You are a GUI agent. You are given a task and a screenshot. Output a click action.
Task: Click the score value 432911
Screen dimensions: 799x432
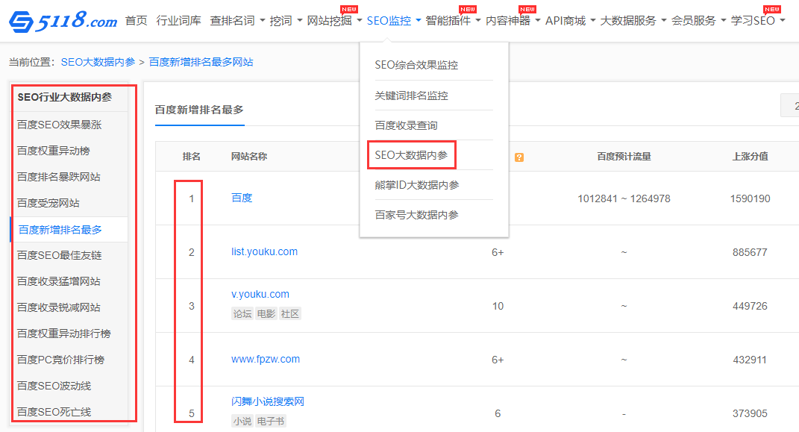(750, 360)
